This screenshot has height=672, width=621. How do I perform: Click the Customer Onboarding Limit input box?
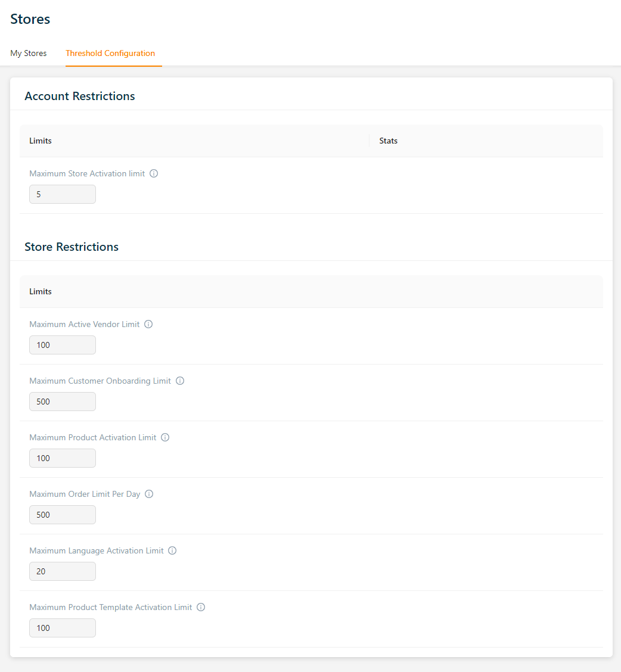pyautogui.click(x=63, y=402)
